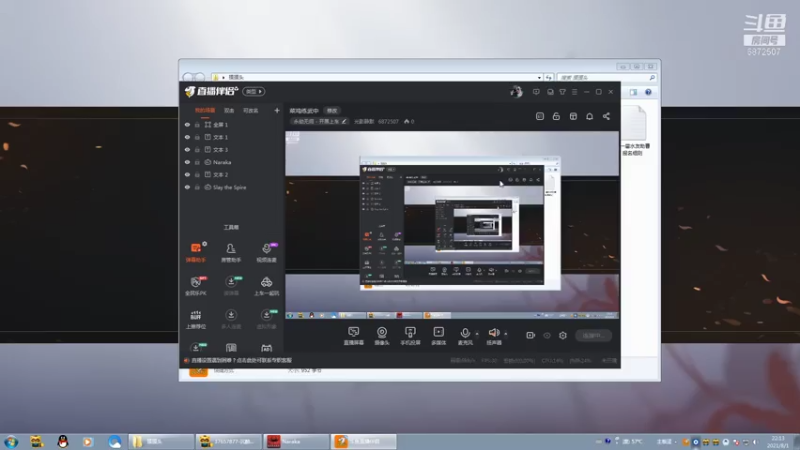Toggle visibility of Naraka layer
The width and height of the screenshot is (800, 450).
pos(187,162)
